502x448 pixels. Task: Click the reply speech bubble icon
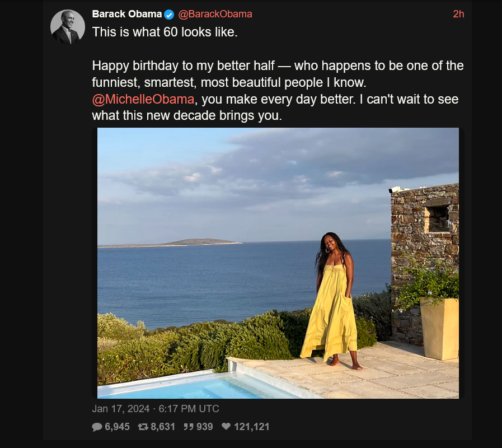97,427
